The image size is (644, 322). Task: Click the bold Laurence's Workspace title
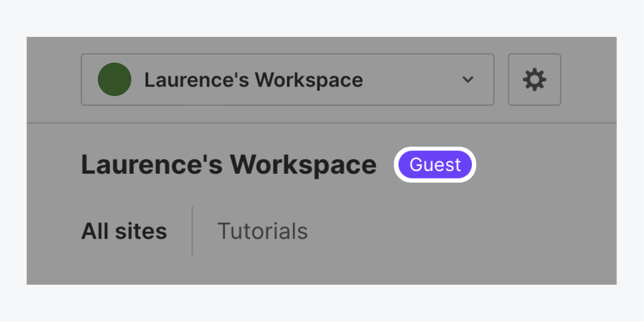(229, 165)
